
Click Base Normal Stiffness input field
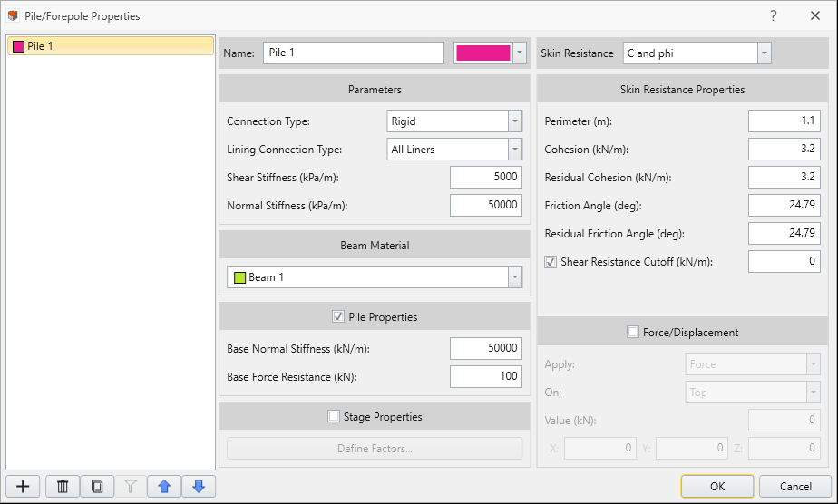click(x=486, y=349)
